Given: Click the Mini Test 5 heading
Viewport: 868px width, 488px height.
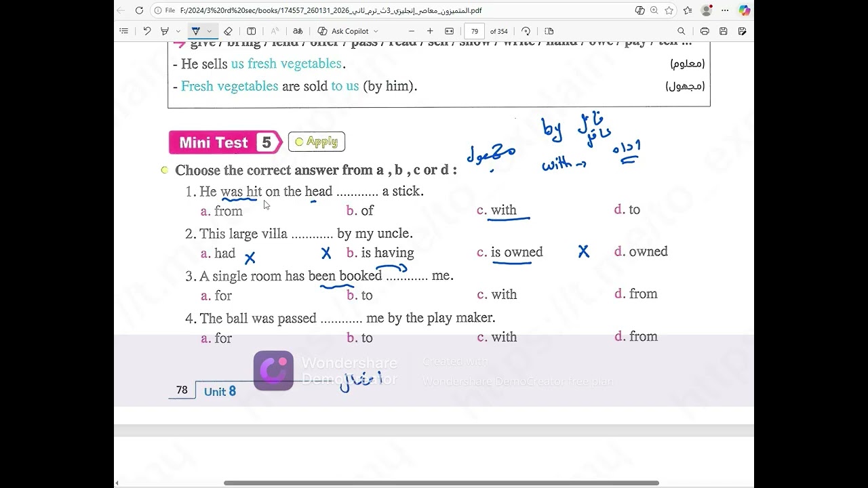Looking at the screenshot, I should click(x=225, y=142).
